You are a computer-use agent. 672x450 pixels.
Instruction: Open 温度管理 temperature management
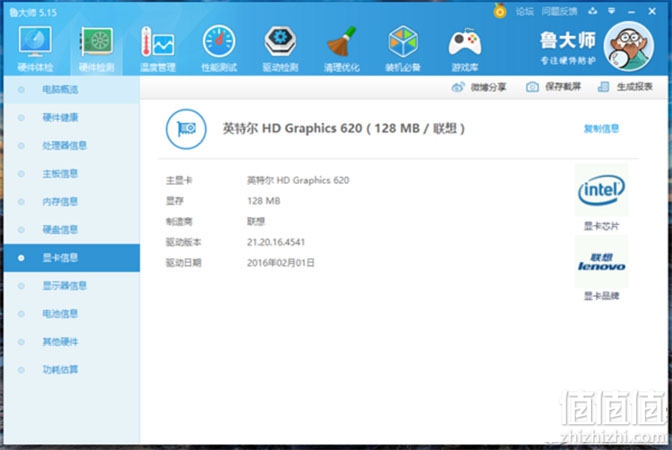click(x=158, y=48)
